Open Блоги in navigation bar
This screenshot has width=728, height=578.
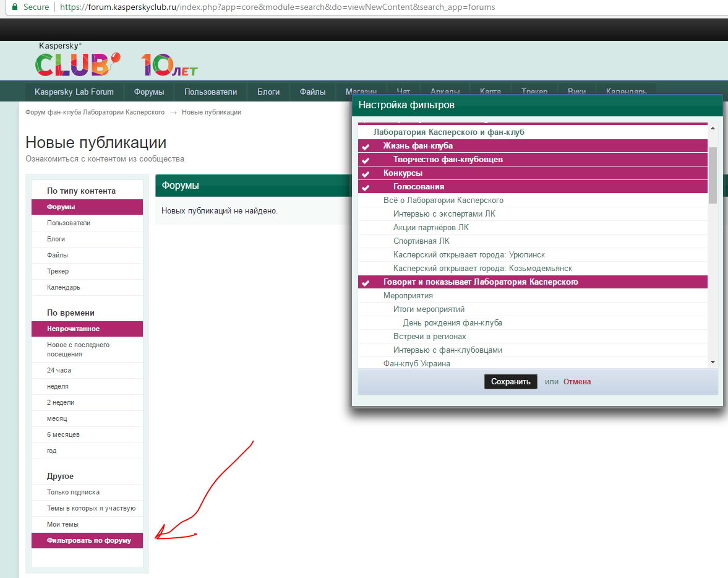click(x=268, y=92)
